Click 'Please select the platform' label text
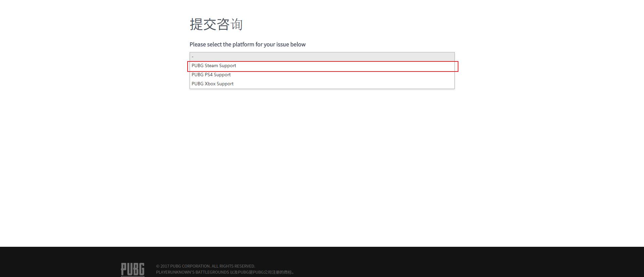 [248, 44]
